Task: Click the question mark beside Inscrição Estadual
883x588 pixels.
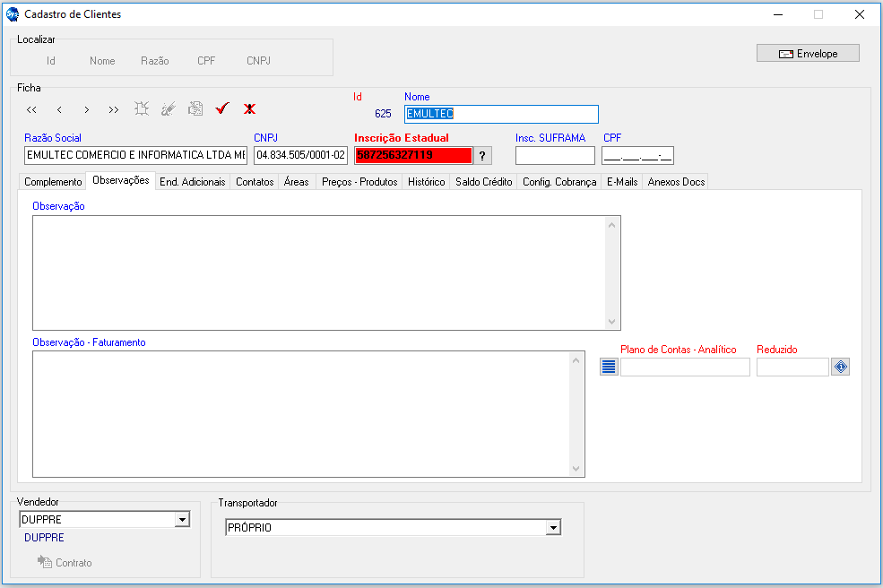Action: click(482, 156)
